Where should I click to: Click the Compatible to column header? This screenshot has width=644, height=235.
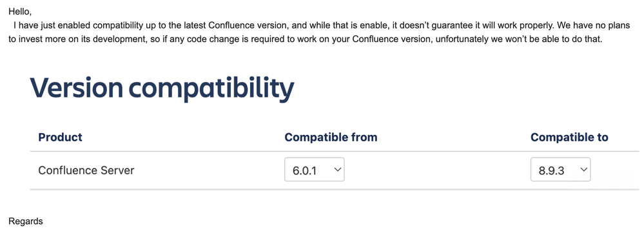(x=569, y=137)
